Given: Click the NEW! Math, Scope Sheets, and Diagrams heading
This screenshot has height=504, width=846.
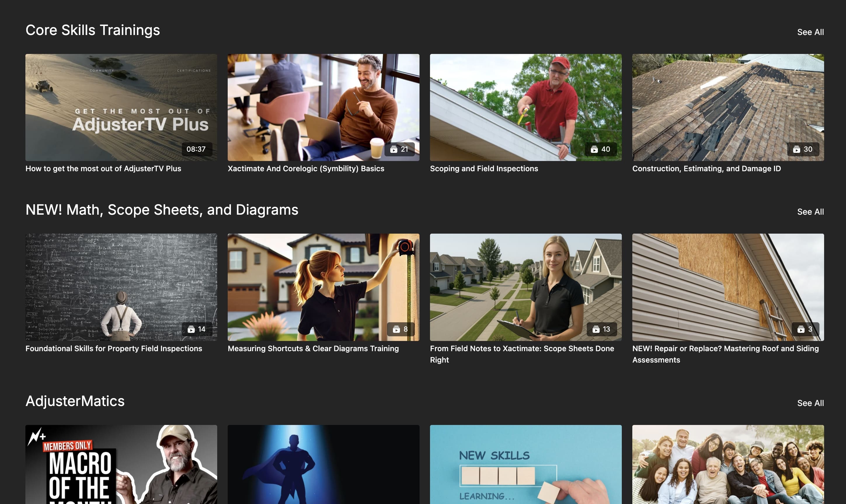Looking at the screenshot, I should point(162,210).
